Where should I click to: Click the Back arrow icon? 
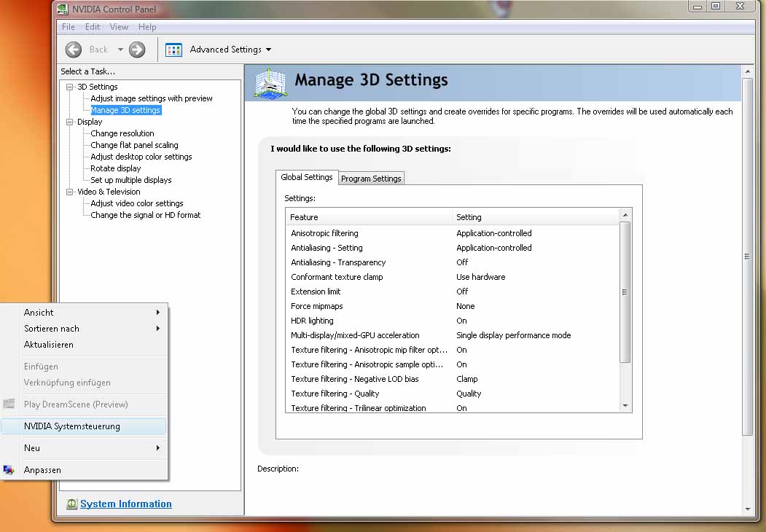coord(74,50)
